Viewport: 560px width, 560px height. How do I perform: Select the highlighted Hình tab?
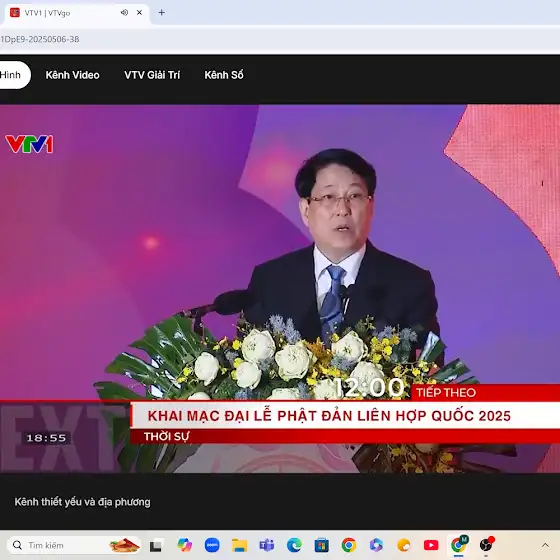click(x=13, y=75)
